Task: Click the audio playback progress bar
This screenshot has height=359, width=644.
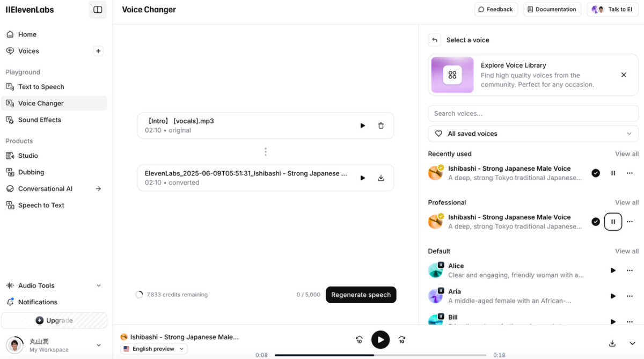Action: tap(380, 355)
